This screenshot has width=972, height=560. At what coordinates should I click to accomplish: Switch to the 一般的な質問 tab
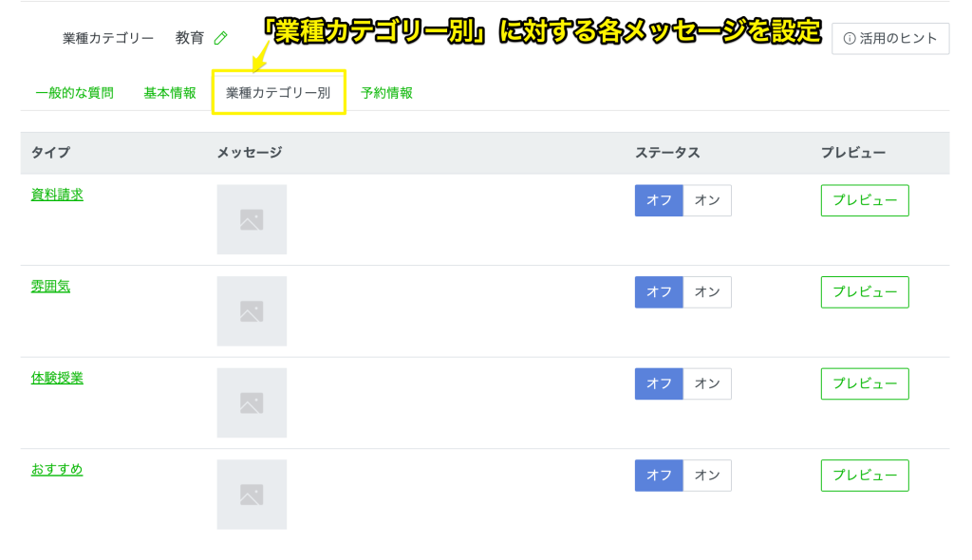point(75,93)
